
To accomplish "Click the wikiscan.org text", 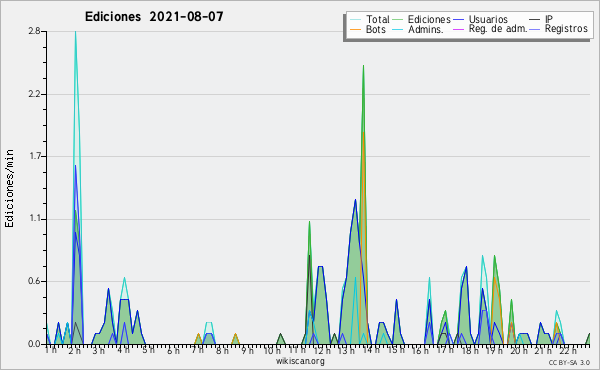I will click(x=300, y=361).
